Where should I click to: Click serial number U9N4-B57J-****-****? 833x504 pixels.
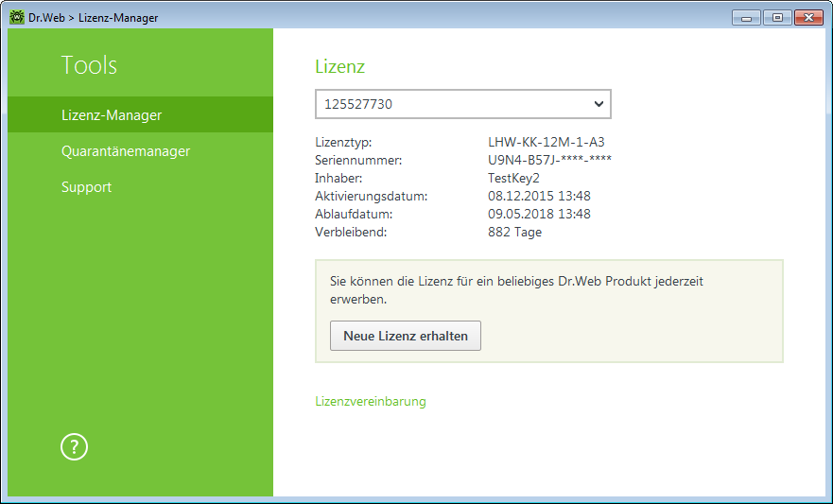pyautogui.click(x=550, y=160)
